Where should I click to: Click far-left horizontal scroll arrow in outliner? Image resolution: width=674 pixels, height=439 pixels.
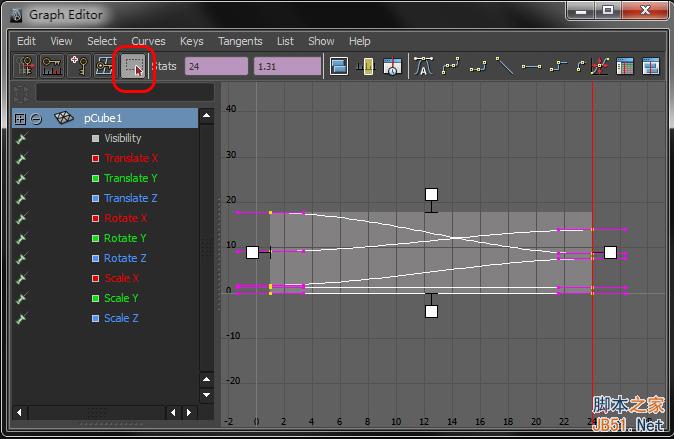19,413
